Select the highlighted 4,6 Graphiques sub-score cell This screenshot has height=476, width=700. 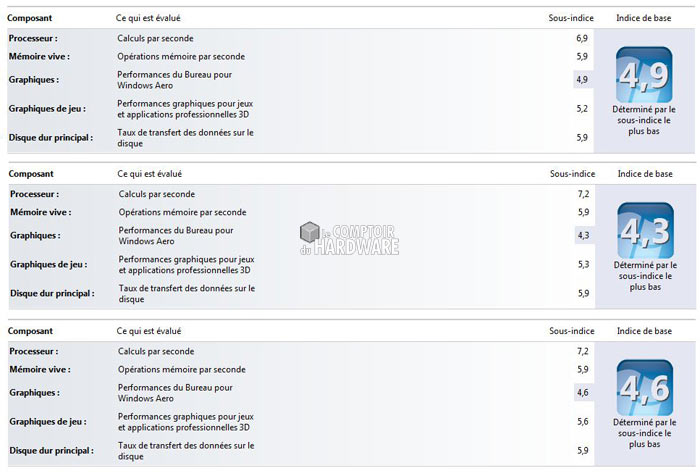[x=583, y=393]
